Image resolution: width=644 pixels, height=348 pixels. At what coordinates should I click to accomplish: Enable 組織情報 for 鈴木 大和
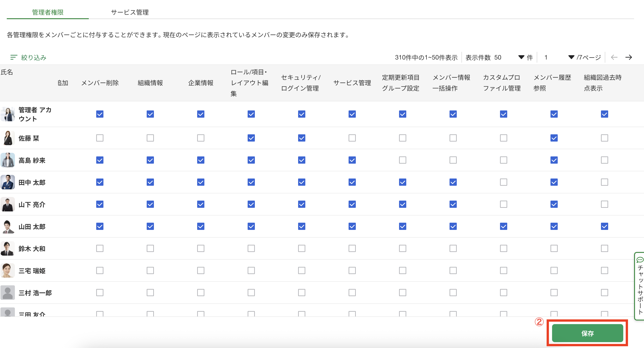coord(150,249)
